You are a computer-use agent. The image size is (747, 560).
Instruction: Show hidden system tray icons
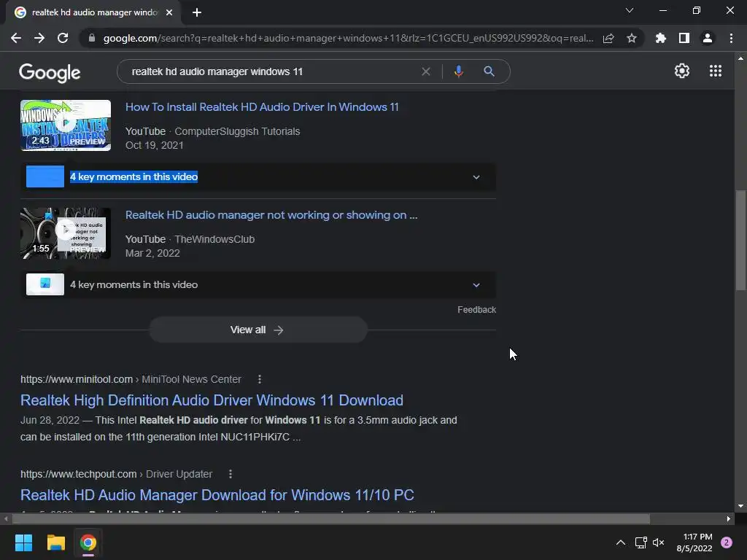click(620, 542)
